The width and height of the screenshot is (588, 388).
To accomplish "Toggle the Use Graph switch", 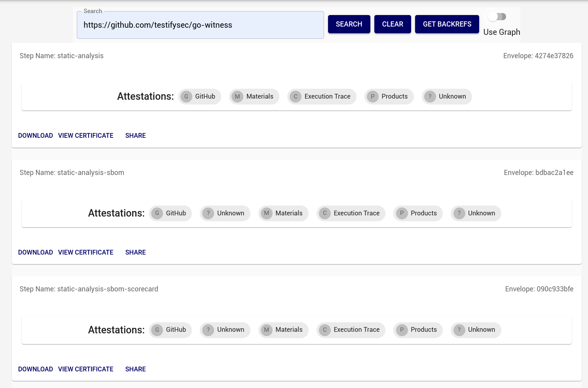I will coord(497,17).
